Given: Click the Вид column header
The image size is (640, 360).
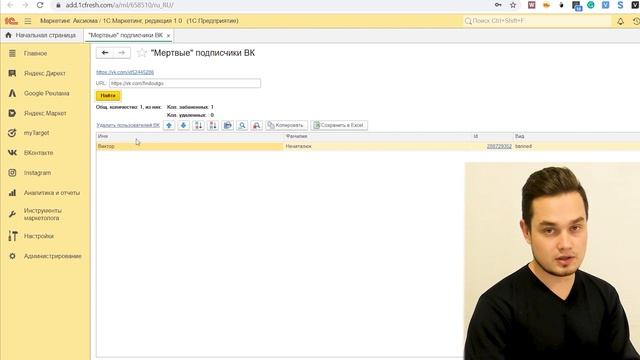Looking at the screenshot, I should click(577, 136).
